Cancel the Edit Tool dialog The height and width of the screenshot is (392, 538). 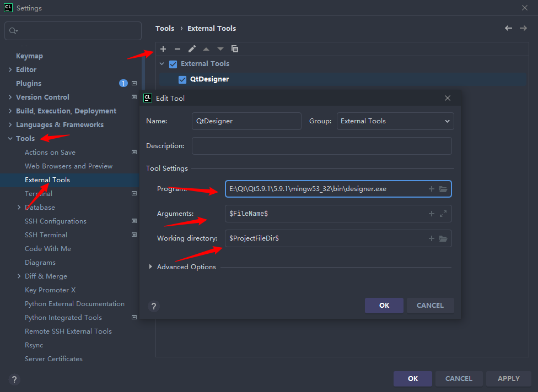(431, 306)
